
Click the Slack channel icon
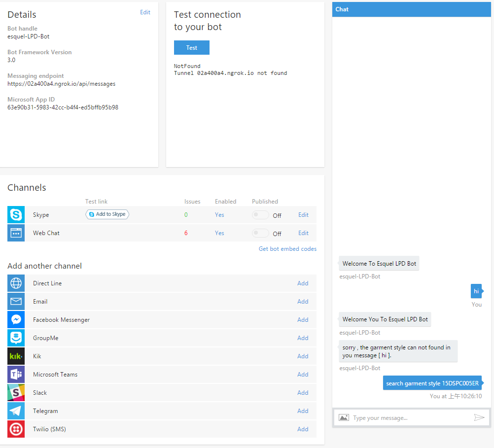[x=16, y=392]
